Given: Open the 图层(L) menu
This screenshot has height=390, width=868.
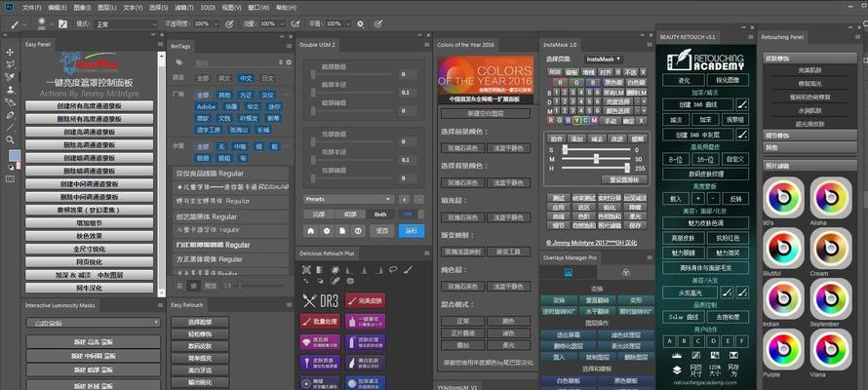Looking at the screenshot, I should [x=107, y=8].
